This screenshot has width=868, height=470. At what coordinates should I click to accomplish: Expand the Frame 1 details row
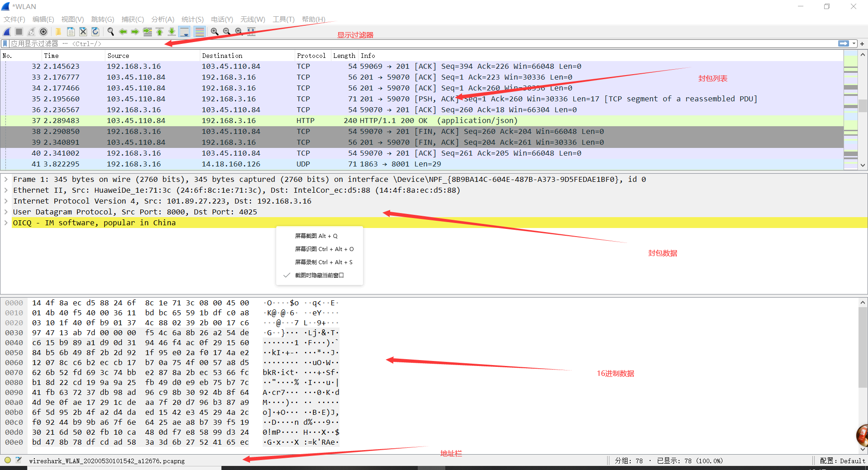6,180
